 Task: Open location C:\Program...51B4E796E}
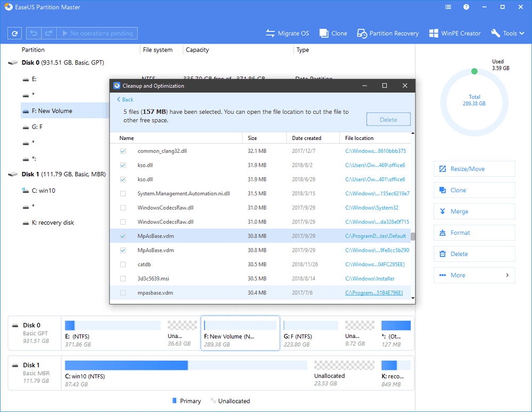pyautogui.click(x=374, y=293)
